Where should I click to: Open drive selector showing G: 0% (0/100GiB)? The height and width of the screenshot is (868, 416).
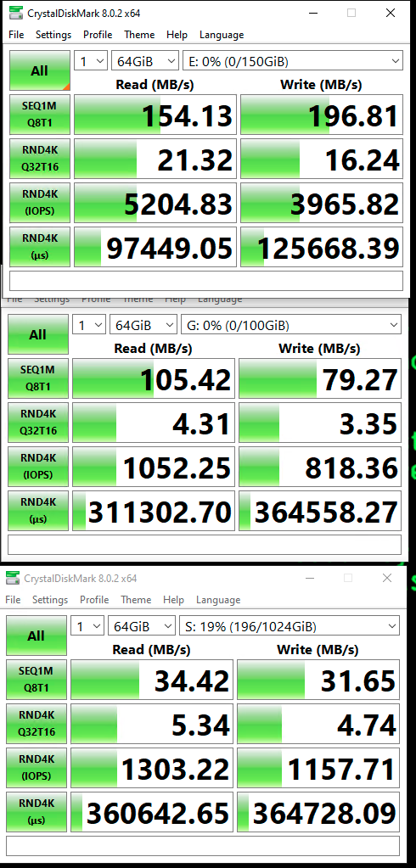tap(291, 325)
